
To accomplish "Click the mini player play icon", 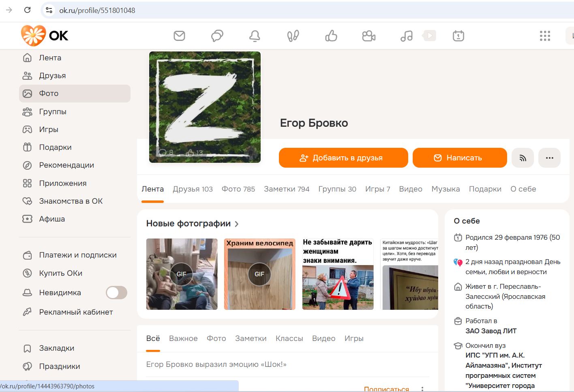I will [x=429, y=36].
